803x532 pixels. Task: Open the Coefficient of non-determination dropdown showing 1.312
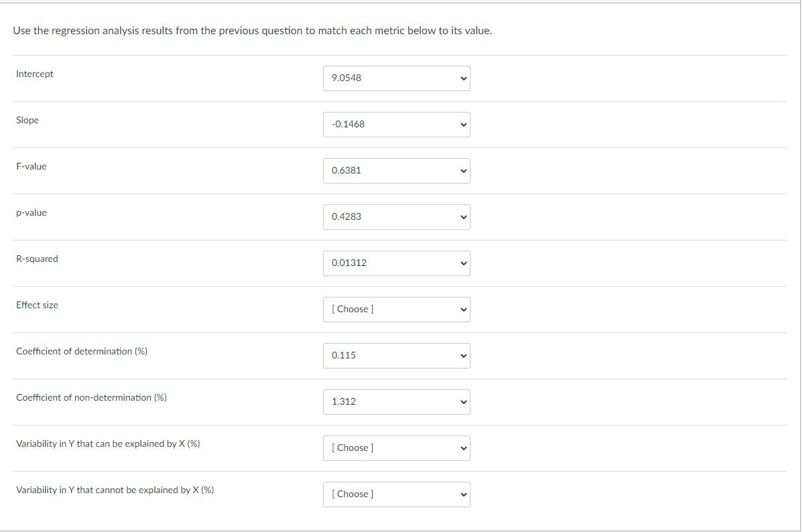click(396, 401)
